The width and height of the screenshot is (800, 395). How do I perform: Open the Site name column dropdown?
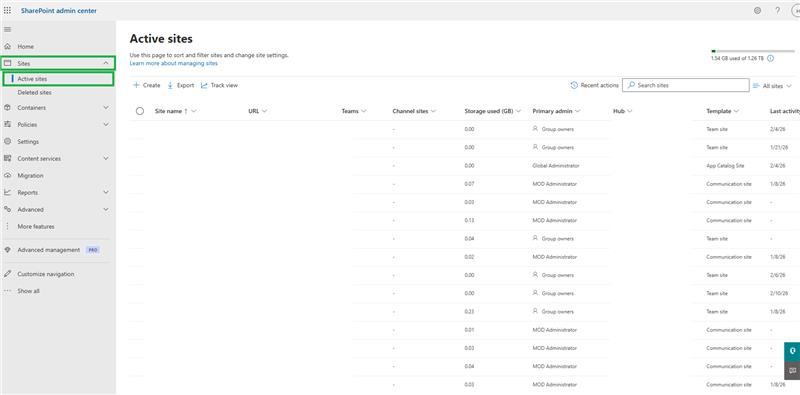tap(194, 111)
